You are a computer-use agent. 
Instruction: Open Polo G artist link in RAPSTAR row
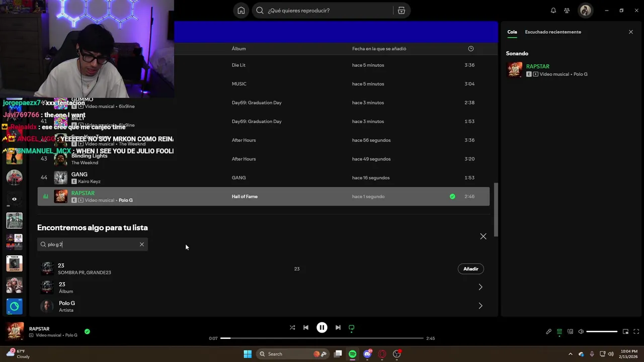pos(126,200)
